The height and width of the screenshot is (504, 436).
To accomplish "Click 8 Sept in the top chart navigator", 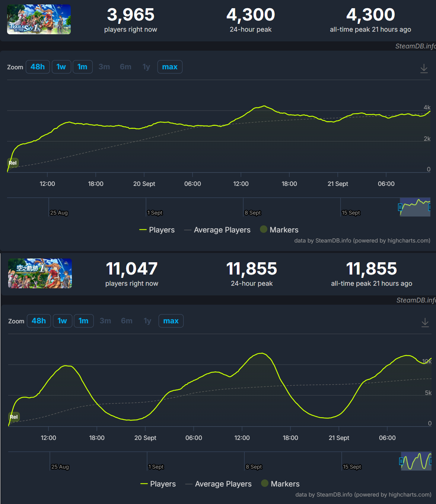I will (253, 213).
